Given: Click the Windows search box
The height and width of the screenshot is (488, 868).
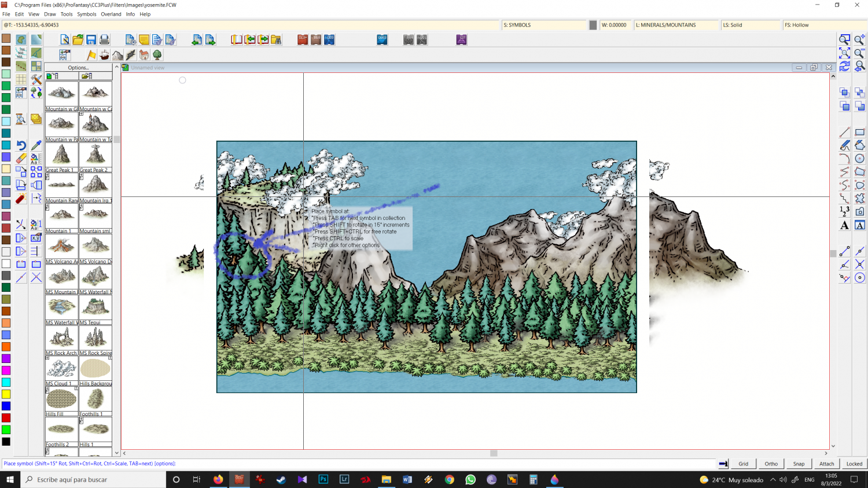Looking at the screenshot, I should tap(94, 479).
